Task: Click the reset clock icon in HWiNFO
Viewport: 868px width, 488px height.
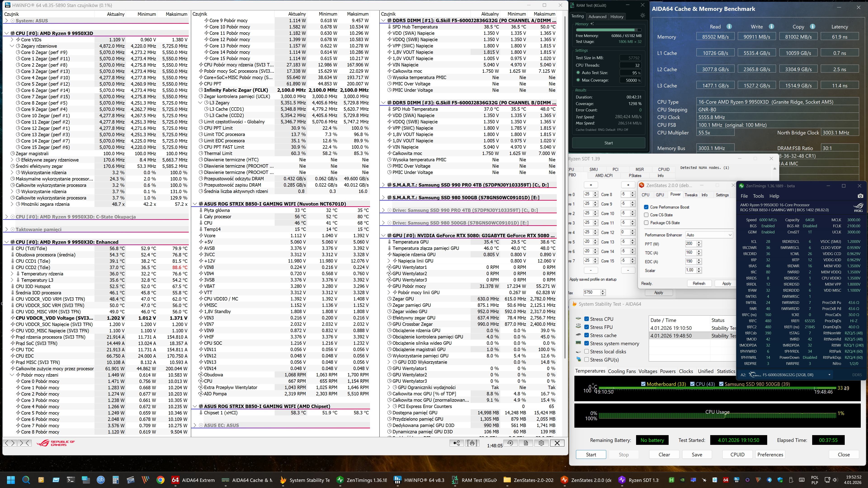Action: click(510, 443)
